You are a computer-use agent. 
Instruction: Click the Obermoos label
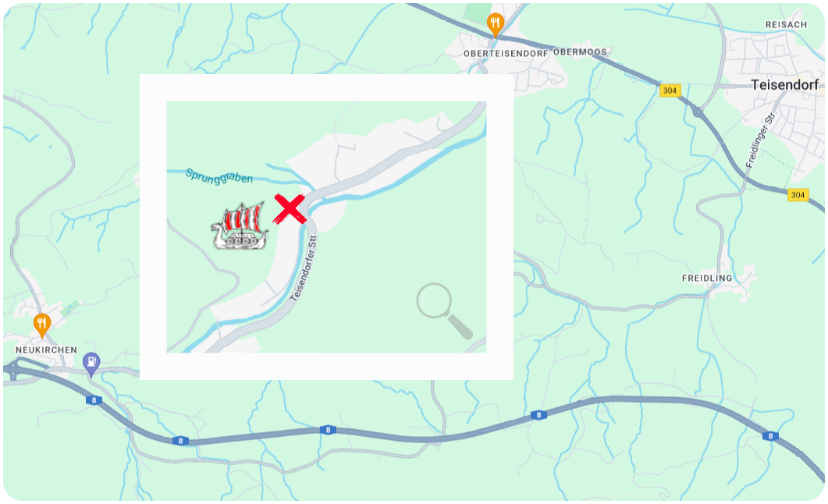click(580, 52)
